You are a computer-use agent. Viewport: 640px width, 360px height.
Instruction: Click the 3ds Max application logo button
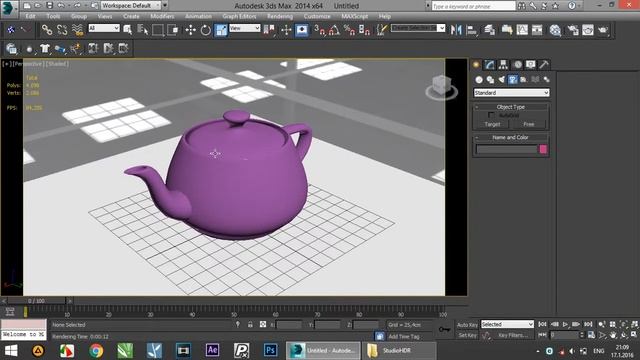click(9, 9)
